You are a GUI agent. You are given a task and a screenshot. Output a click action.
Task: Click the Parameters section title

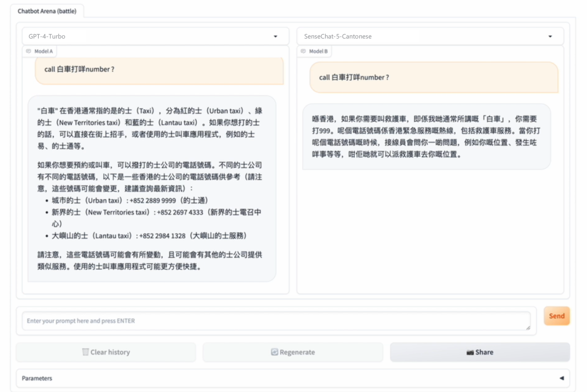[37, 378]
